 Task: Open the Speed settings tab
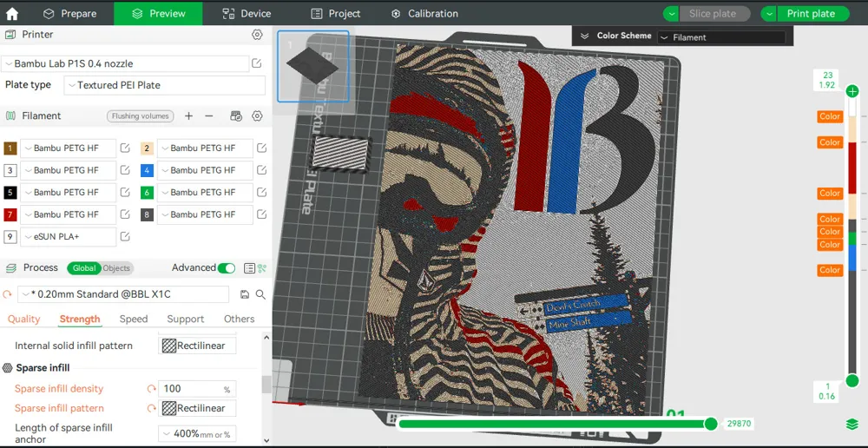(x=134, y=319)
